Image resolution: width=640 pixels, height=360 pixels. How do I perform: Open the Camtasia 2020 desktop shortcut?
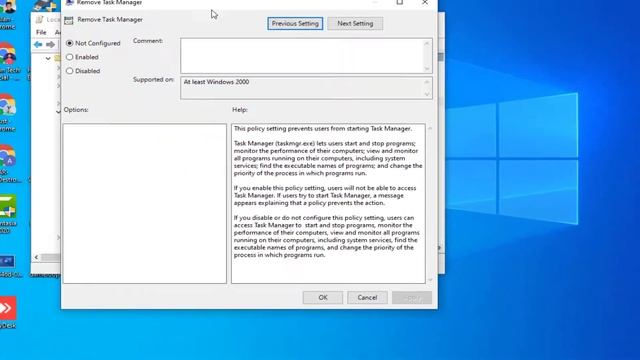[x=8, y=214]
